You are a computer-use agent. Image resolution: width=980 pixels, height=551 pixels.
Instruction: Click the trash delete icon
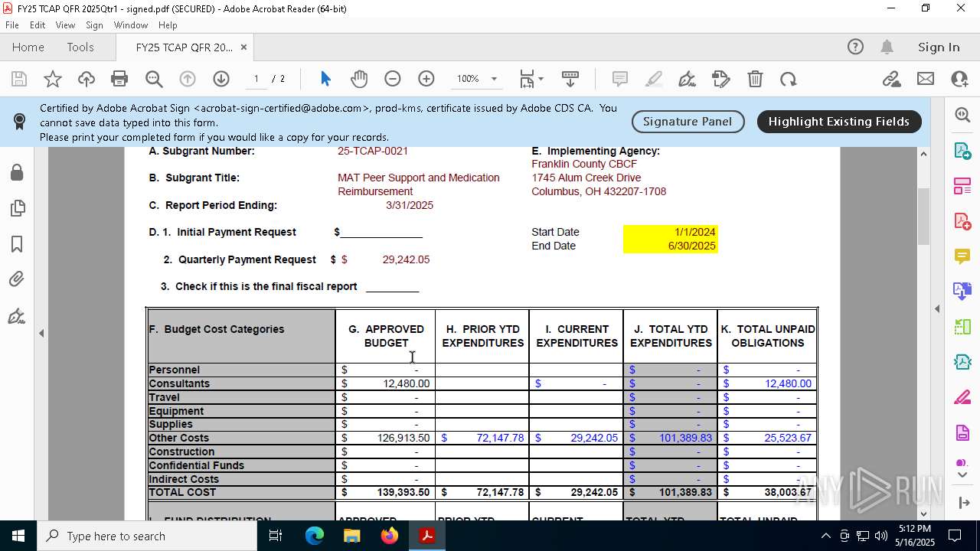755,79
